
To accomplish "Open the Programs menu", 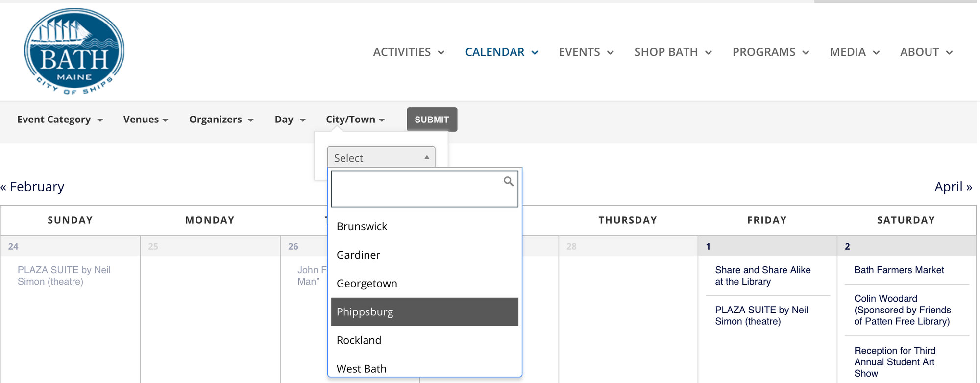I will point(771,52).
